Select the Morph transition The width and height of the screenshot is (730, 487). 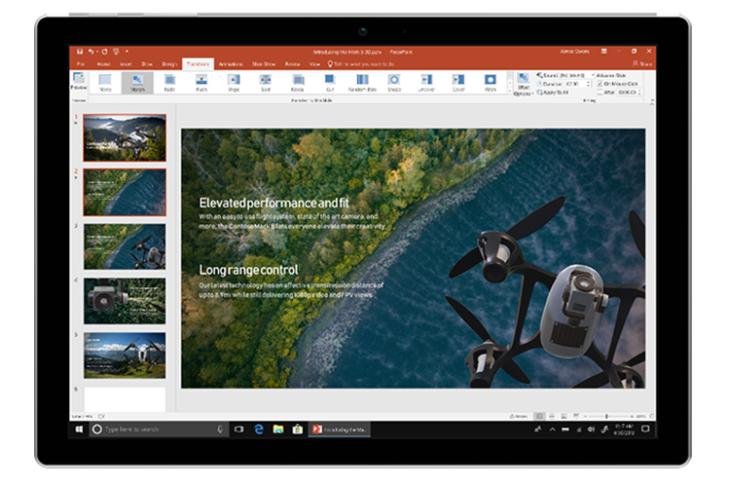tap(137, 83)
